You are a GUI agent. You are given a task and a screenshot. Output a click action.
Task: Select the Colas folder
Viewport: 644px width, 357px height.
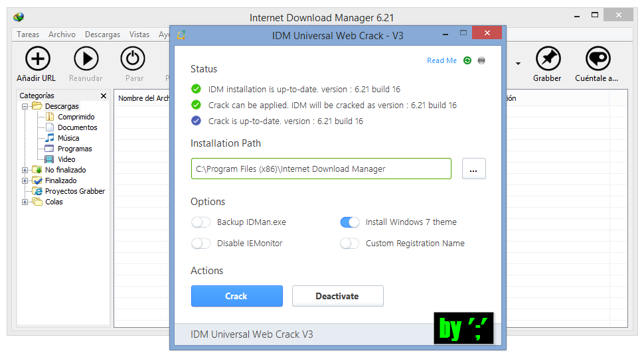coord(54,202)
